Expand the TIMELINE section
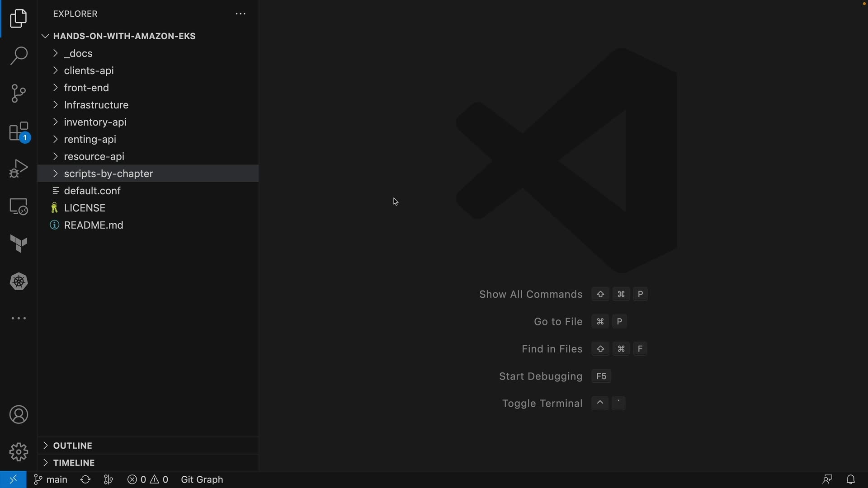Viewport: 868px width, 488px height. 74,463
